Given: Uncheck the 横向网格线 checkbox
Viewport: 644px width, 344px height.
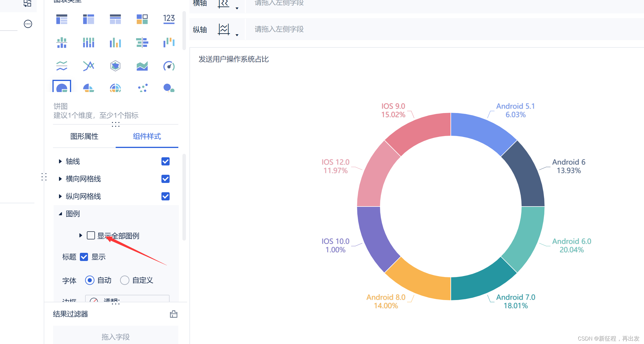Looking at the screenshot, I should pyautogui.click(x=166, y=179).
